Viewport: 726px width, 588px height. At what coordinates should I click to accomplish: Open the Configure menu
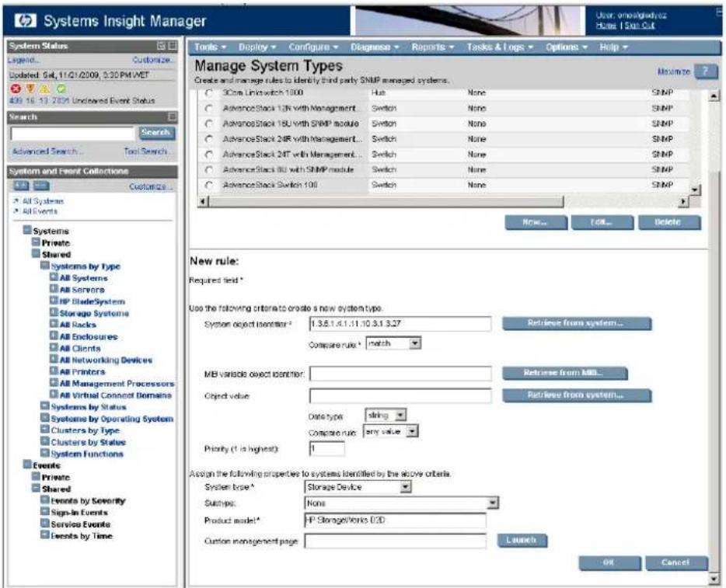[x=313, y=47]
